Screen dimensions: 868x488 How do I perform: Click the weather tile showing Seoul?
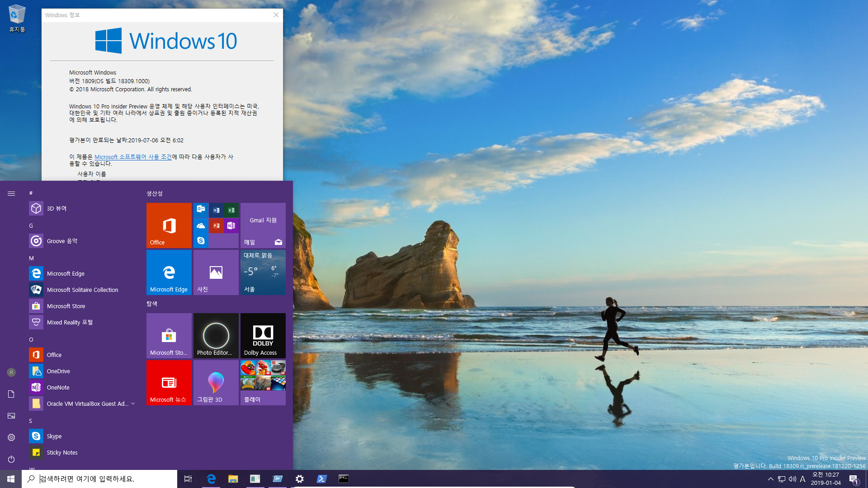[263, 272]
